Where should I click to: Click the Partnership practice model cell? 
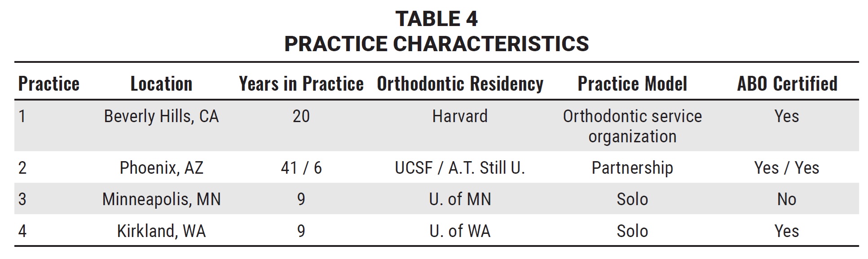pyautogui.click(x=632, y=168)
